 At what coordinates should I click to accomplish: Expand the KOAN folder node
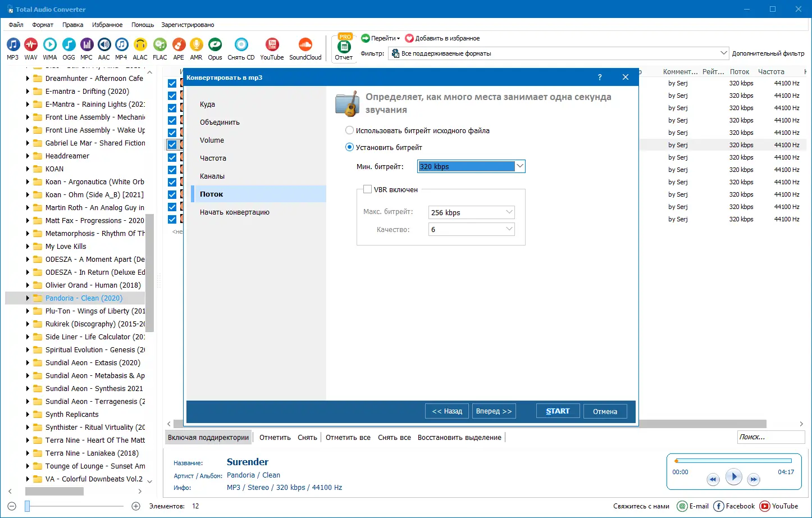point(28,169)
